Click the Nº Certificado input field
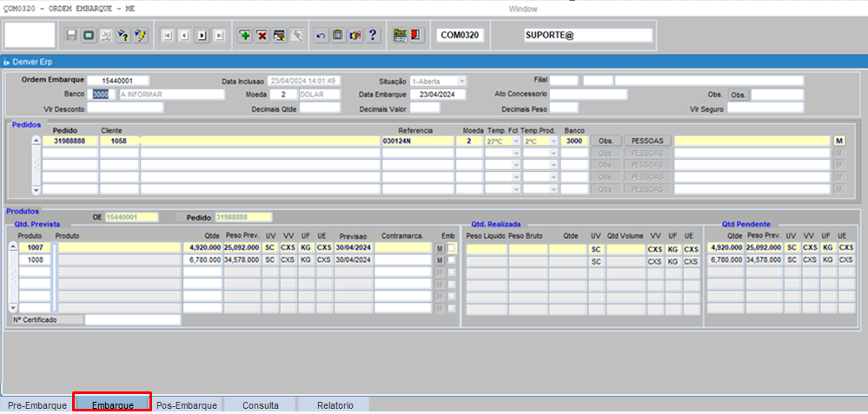 tap(132, 319)
